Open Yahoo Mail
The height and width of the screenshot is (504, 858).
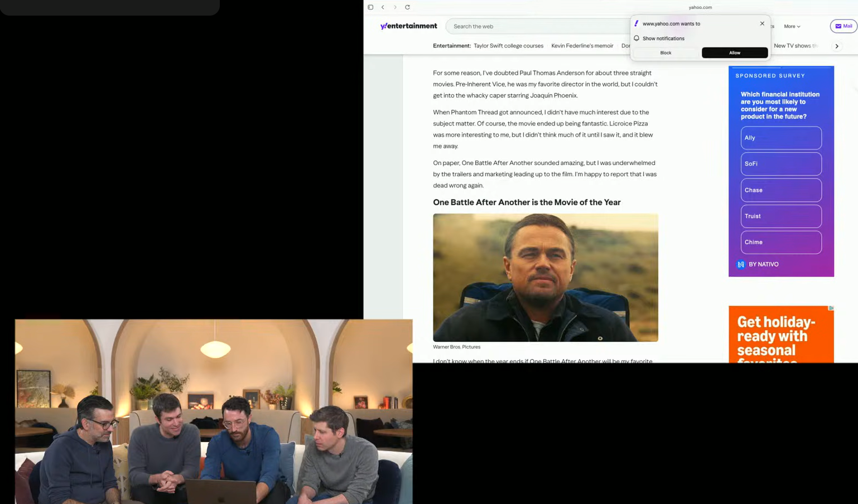[843, 26]
